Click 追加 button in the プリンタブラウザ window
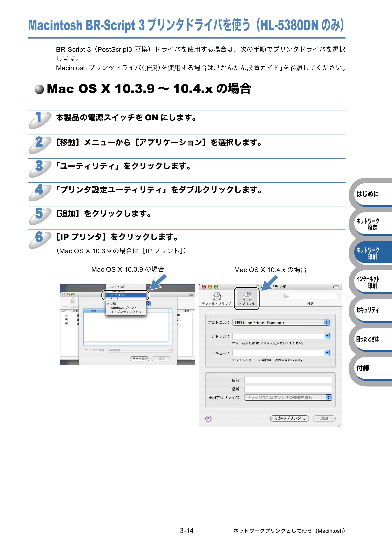Viewport: 392px width, 555px height. (x=324, y=418)
